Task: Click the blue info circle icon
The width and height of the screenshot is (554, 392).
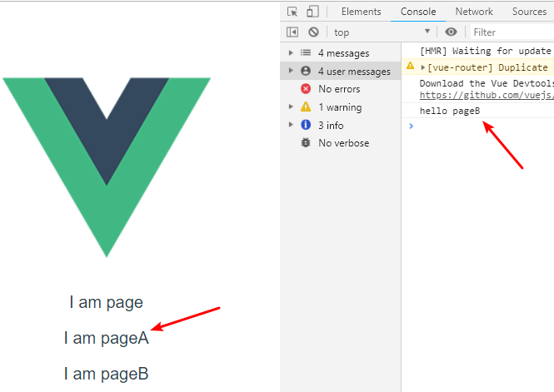Action: click(306, 125)
